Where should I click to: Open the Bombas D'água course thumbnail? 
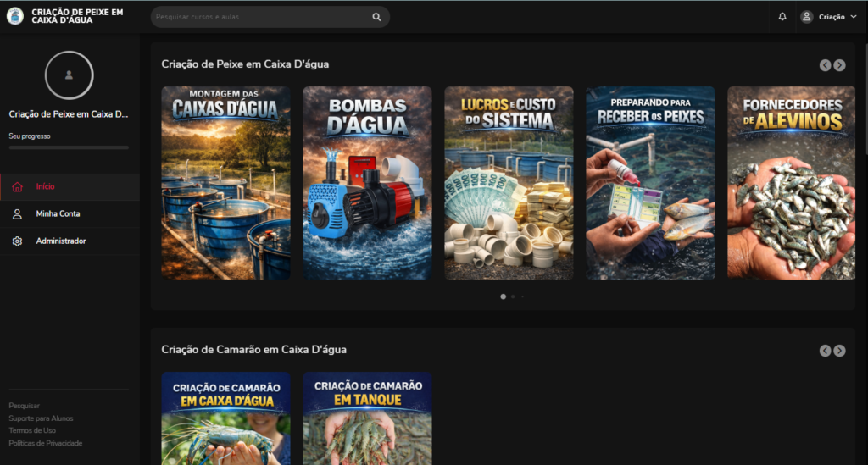367,183
